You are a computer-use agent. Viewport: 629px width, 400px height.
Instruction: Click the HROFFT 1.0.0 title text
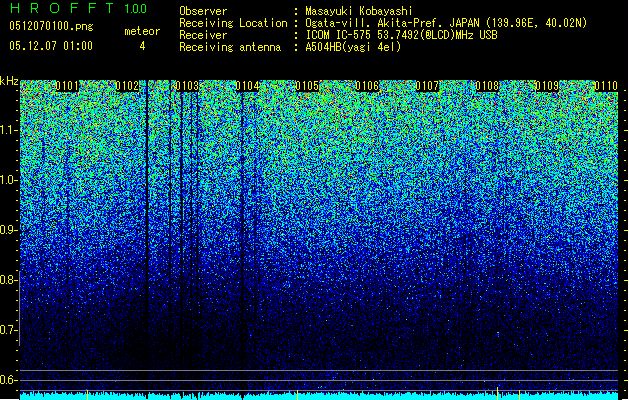(x=78, y=8)
